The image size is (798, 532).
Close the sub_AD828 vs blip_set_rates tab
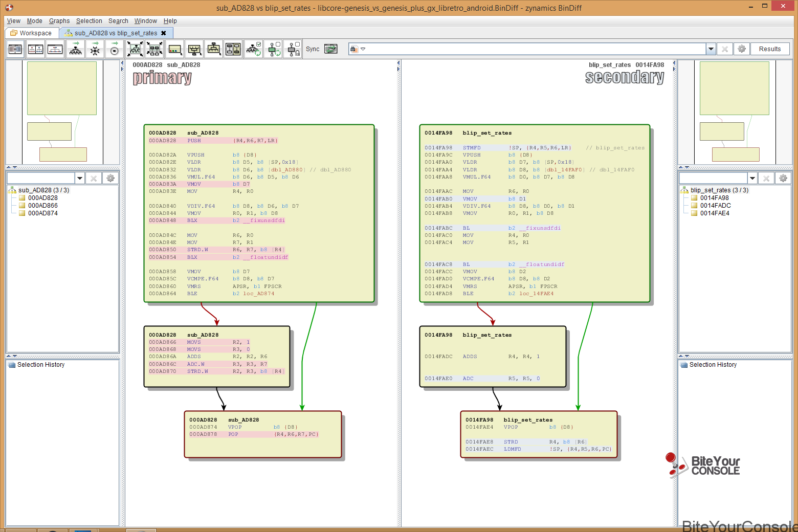[164, 33]
